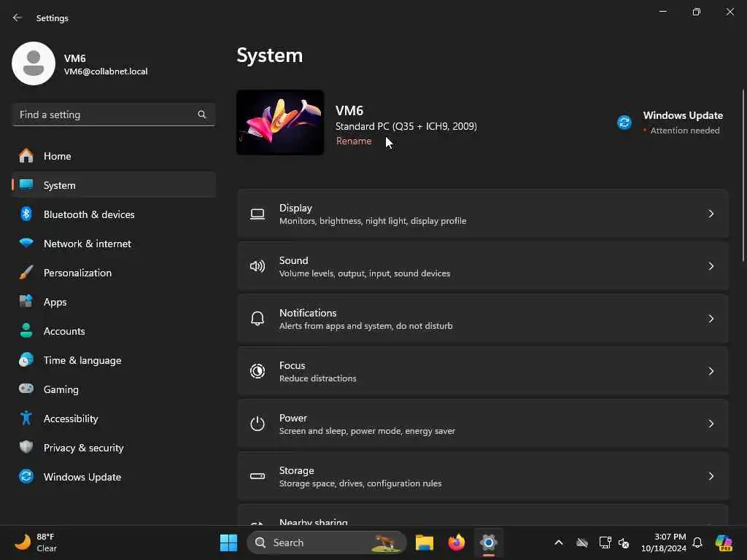Click the notification bell in system tray

pyautogui.click(x=697, y=542)
